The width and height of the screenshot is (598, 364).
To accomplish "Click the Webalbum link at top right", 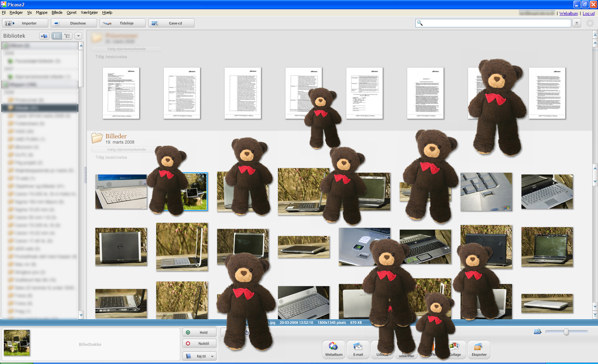I will (568, 14).
